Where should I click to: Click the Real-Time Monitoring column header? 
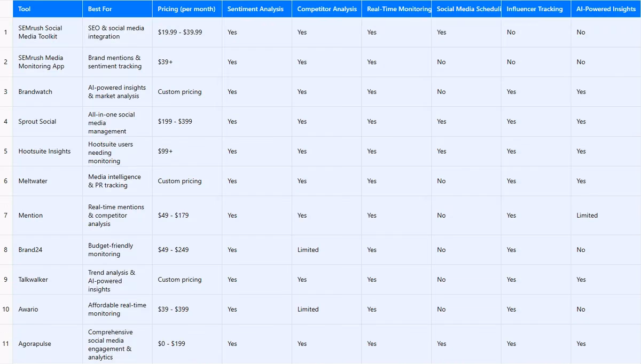(396, 9)
